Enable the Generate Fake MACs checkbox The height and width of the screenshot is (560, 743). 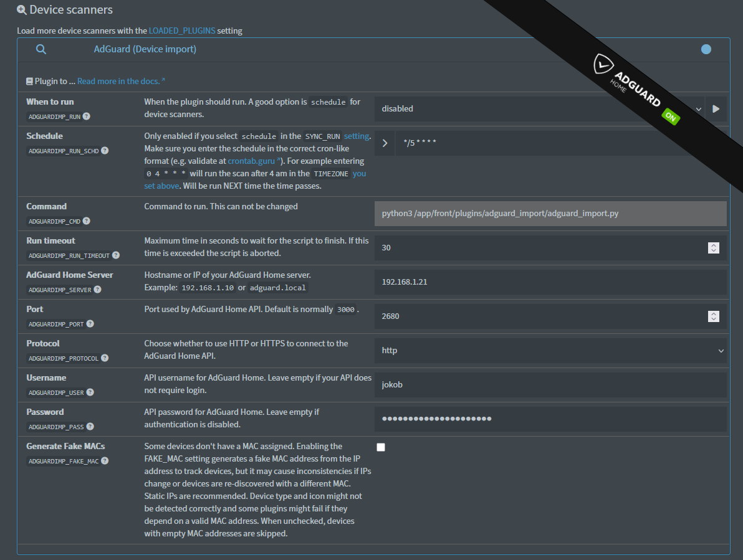381,447
